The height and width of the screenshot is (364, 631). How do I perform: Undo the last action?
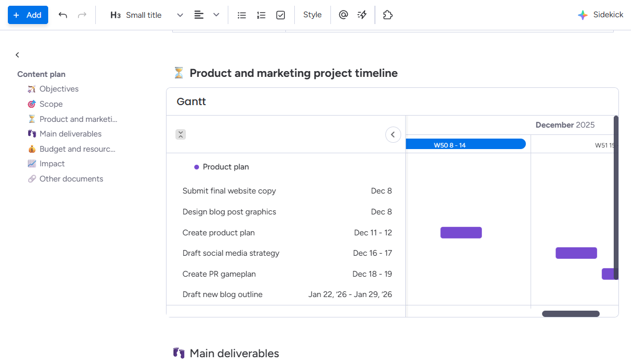tap(63, 15)
